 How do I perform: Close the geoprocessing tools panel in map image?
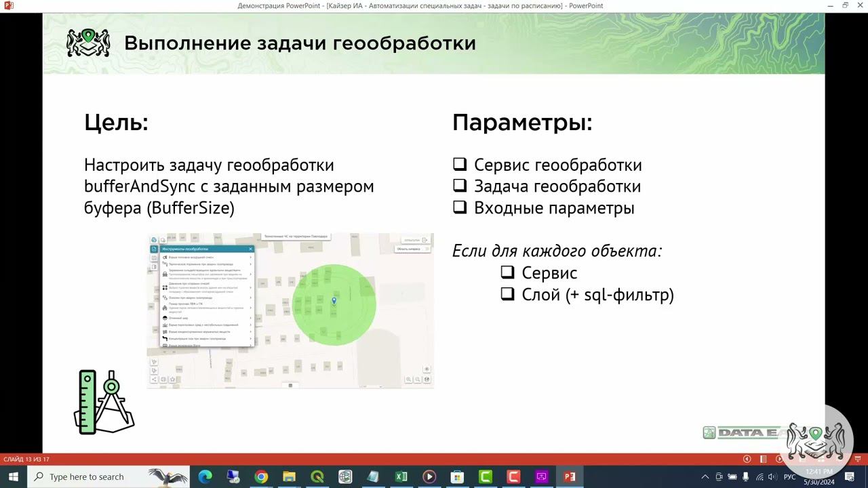250,249
